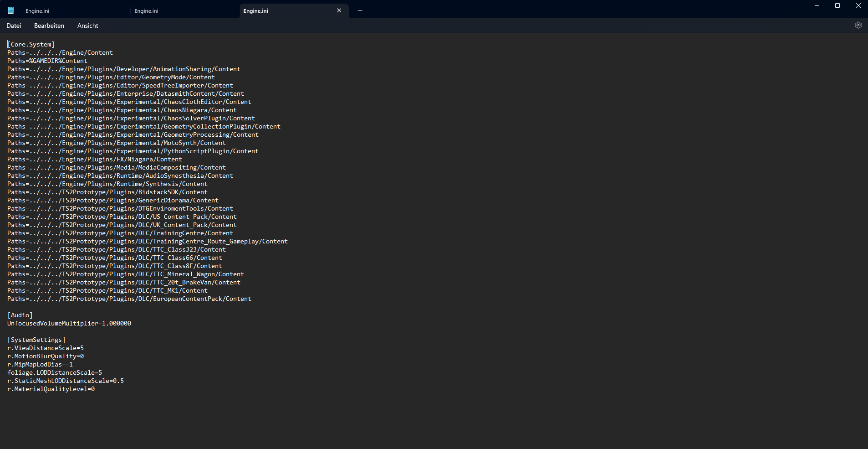
Task: Click the UK_Content_Pack path line
Action: (122, 225)
